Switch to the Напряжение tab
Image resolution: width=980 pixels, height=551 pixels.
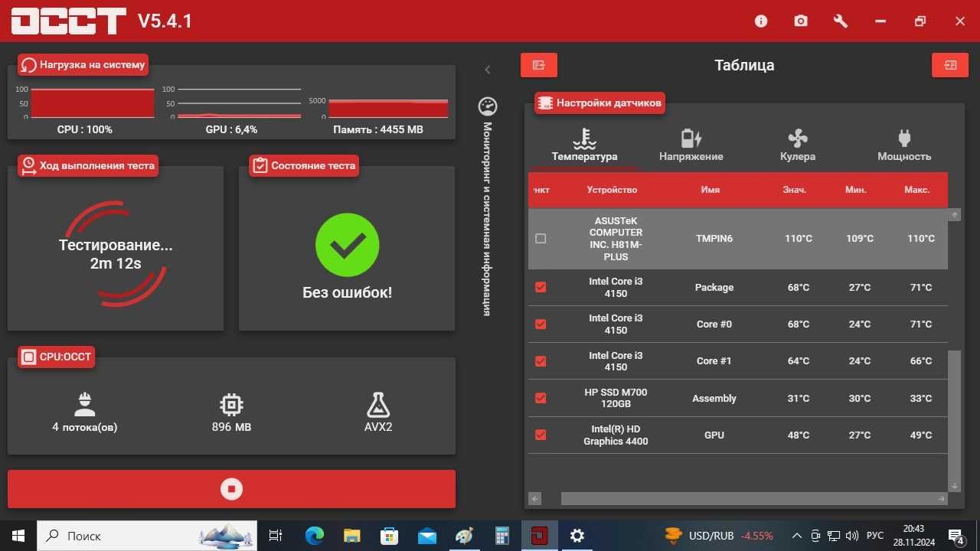coord(691,145)
